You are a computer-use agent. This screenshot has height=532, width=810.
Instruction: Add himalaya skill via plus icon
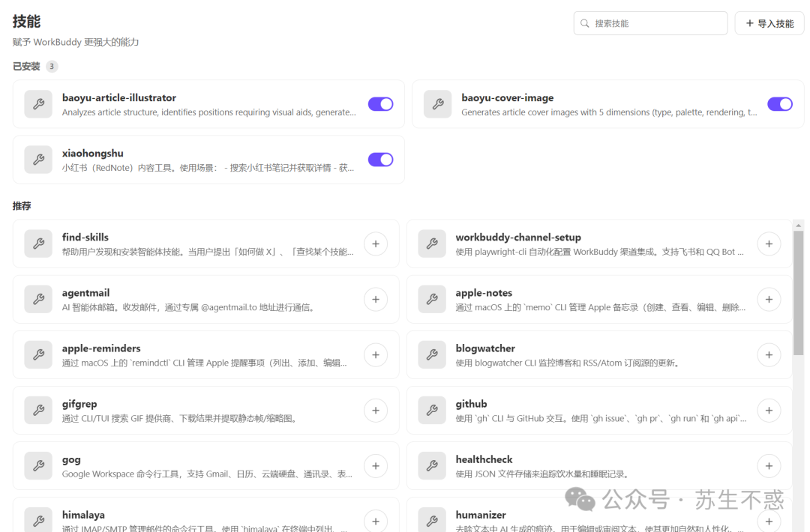coord(376,522)
